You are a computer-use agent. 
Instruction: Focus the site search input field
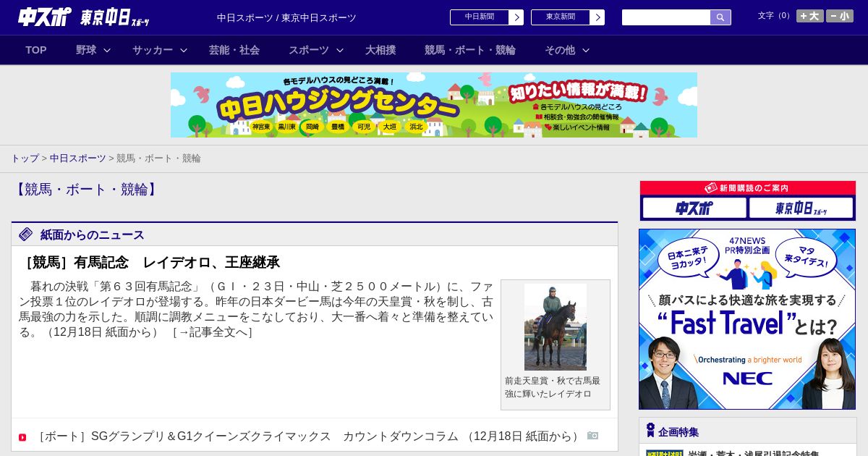point(666,17)
